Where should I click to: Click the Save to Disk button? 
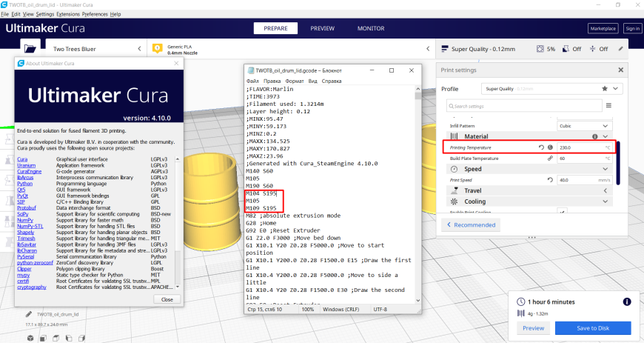593,328
